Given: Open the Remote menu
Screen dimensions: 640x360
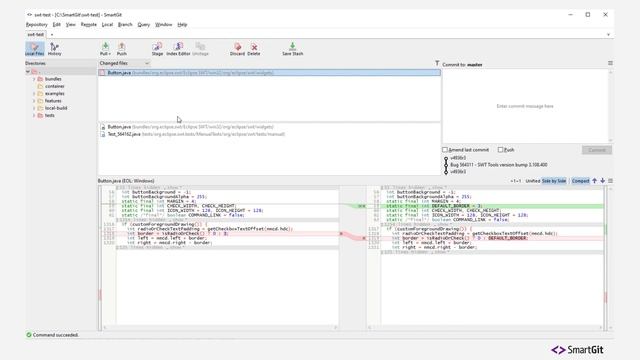Looking at the screenshot, I should 89,24.
